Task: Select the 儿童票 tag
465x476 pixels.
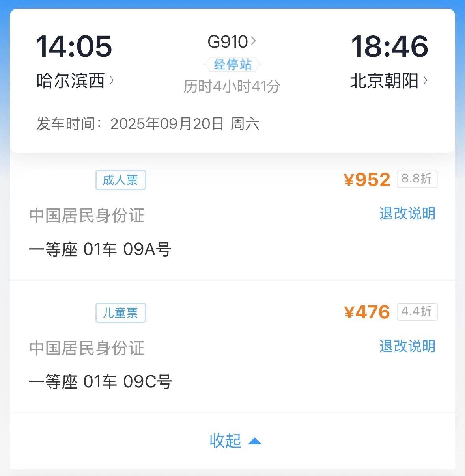Action: [120, 313]
